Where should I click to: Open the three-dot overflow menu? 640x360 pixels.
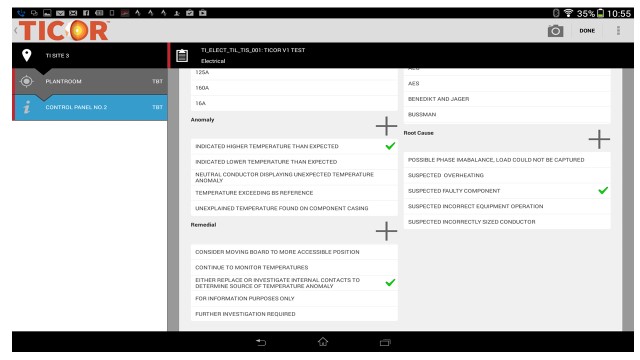point(618,31)
